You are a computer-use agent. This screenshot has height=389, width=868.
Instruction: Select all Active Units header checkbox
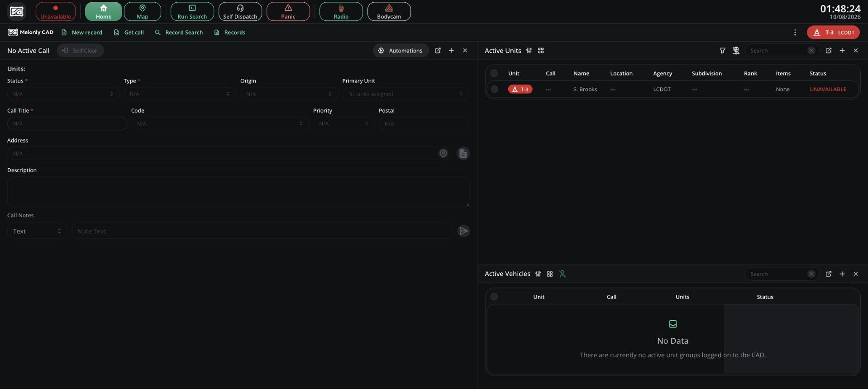tap(494, 73)
